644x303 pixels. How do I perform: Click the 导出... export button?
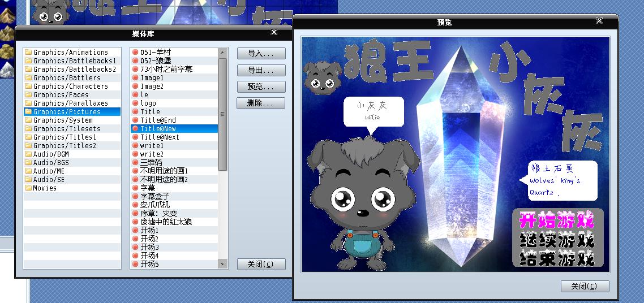click(261, 70)
